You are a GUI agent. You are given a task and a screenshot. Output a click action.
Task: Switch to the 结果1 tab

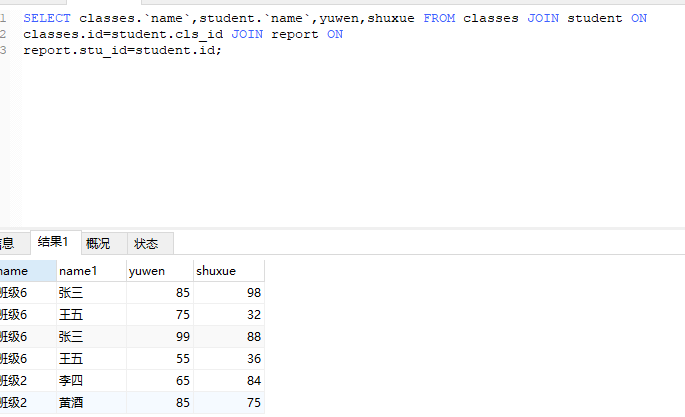53,242
